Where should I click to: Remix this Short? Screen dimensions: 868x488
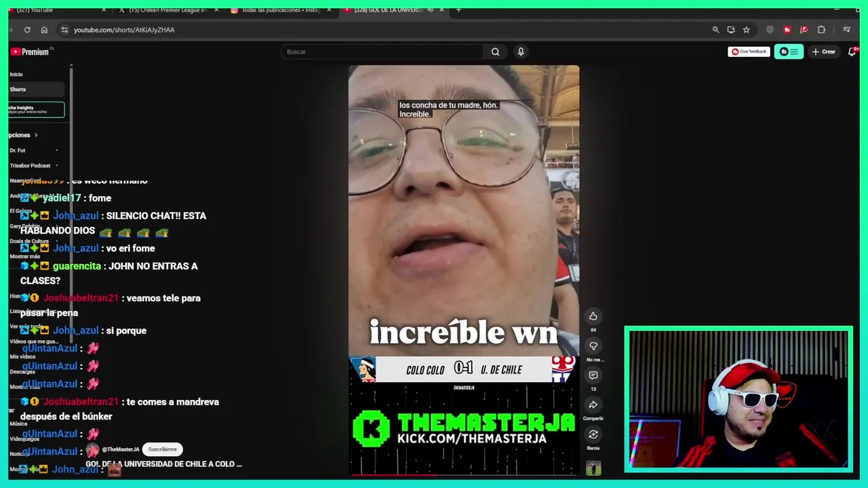point(593,434)
